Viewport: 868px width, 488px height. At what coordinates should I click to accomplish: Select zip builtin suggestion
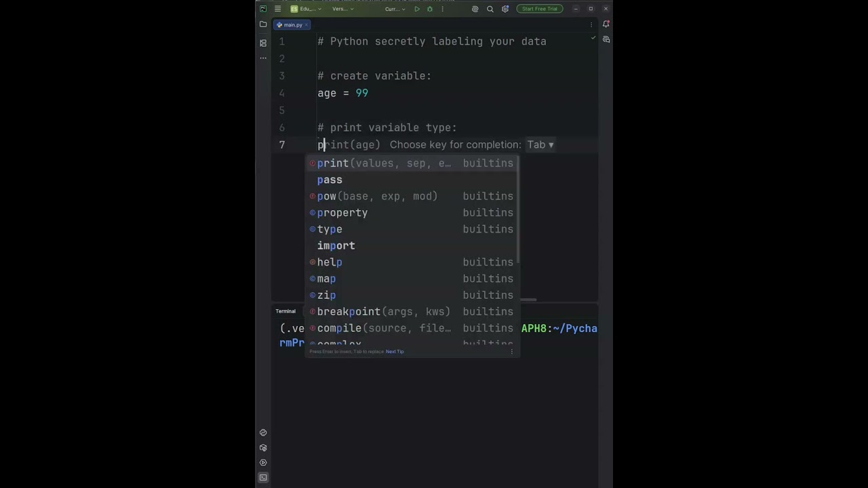tap(412, 295)
